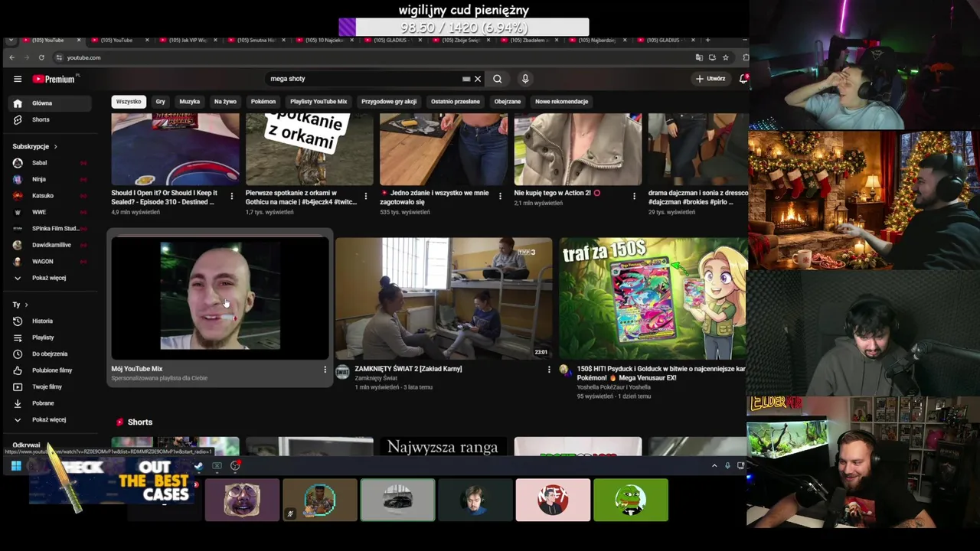
Task: Start voice search with microphone icon
Action: tap(525, 79)
